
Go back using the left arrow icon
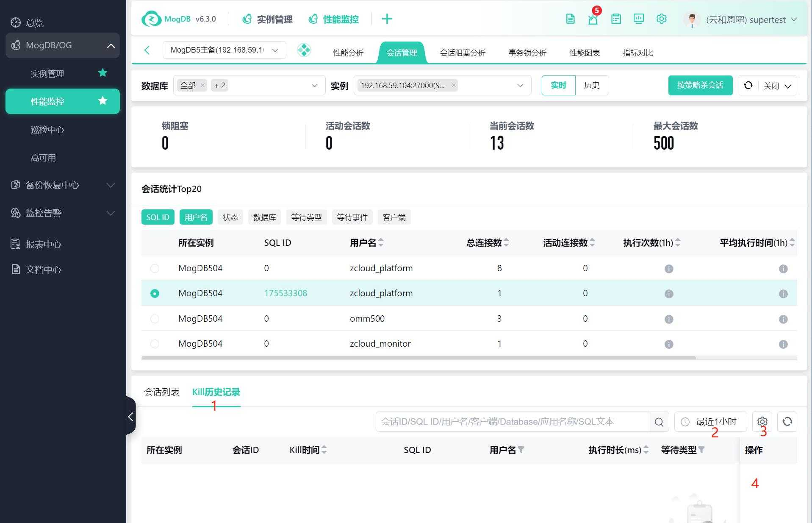(x=147, y=50)
